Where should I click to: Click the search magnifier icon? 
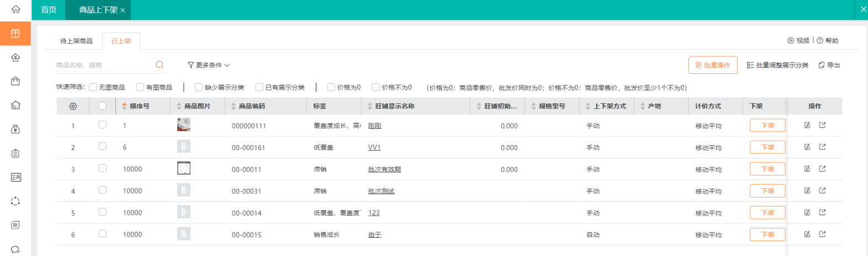tap(160, 65)
